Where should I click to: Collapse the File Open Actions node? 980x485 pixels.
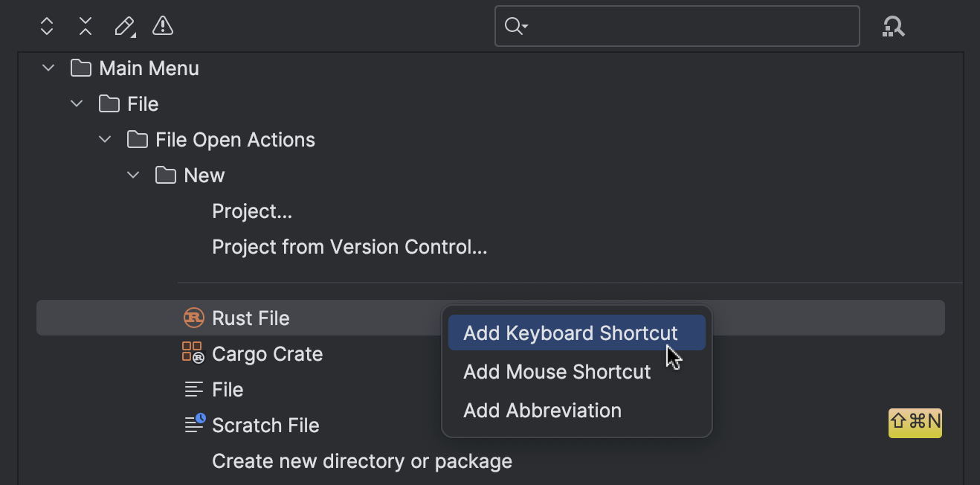(104, 139)
